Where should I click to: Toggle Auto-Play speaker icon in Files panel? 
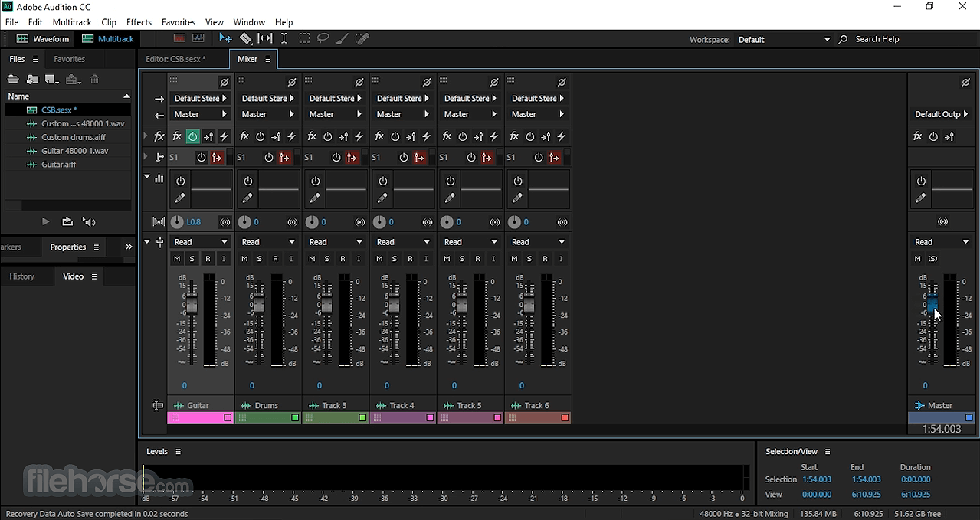pos(89,222)
